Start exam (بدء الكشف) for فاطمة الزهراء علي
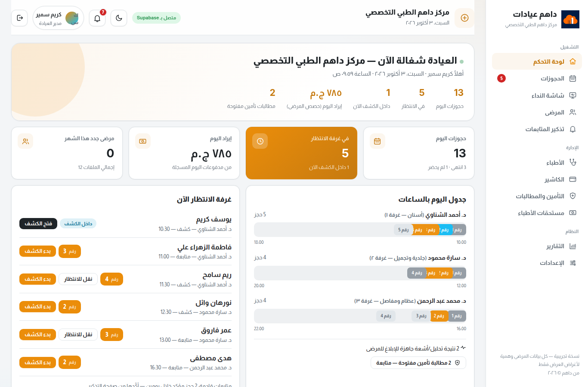Screen dimensions: 588x387 tap(37, 251)
